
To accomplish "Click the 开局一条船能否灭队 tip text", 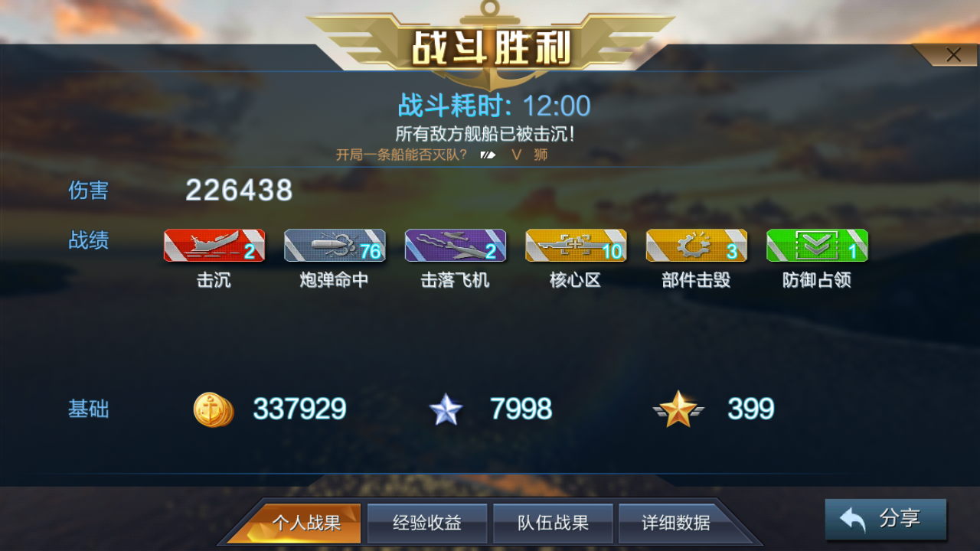I will (x=401, y=155).
